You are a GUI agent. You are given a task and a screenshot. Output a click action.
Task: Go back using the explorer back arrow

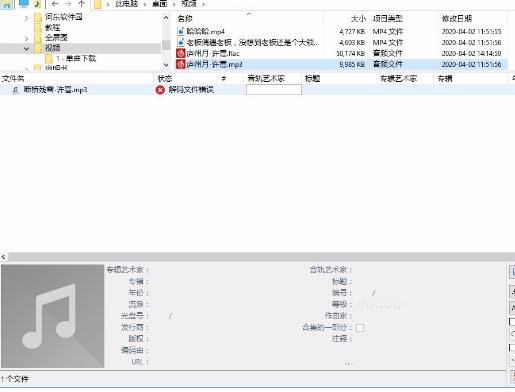coord(55,4)
